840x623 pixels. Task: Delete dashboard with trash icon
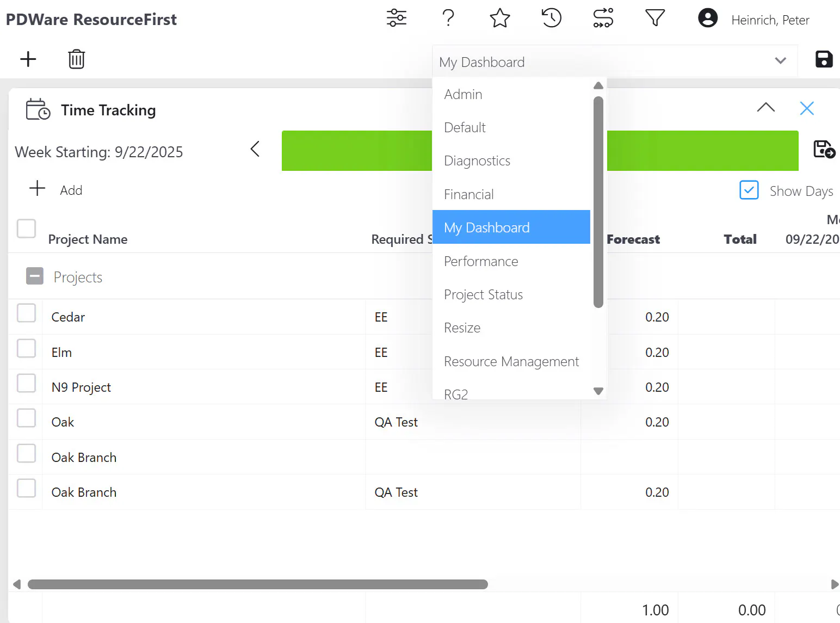(x=77, y=59)
